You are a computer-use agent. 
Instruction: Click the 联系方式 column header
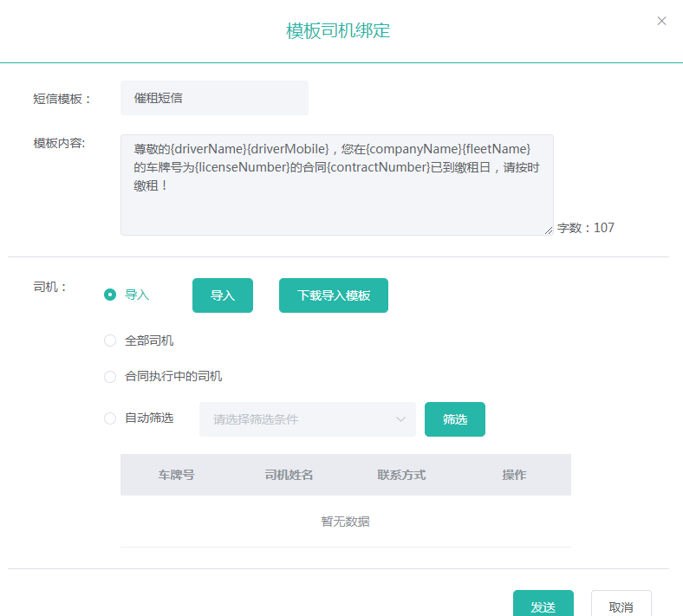point(401,475)
